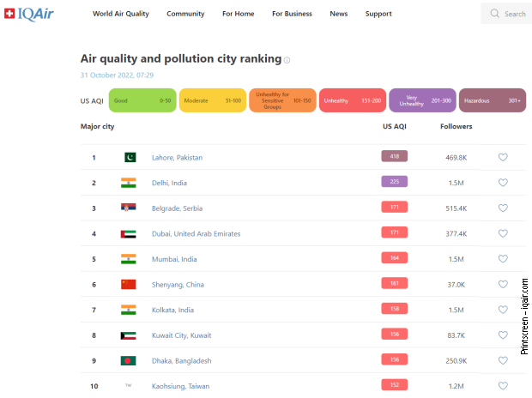
Task: Click the date 31 October 2022, 07:29
Action: tap(117, 75)
